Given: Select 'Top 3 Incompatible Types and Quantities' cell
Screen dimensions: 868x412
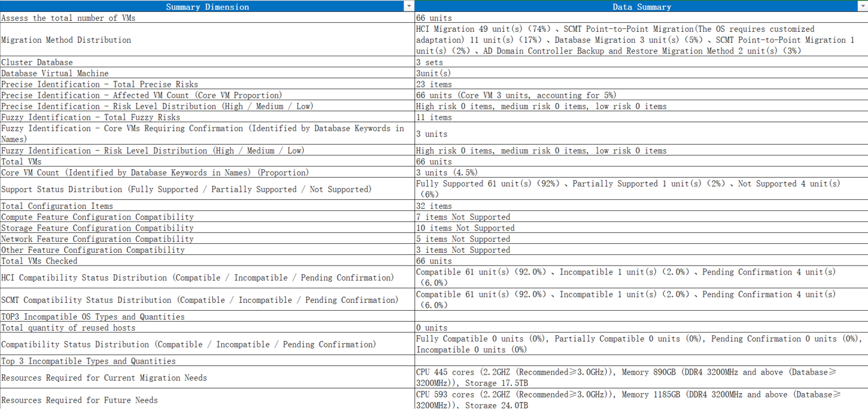Looking at the screenshot, I should coord(207,361).
